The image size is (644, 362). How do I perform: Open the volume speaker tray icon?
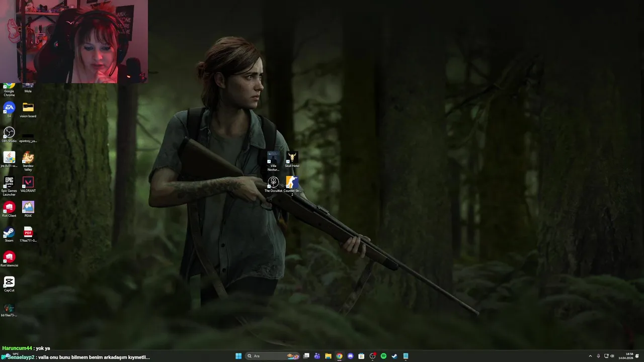click(612, 356)
